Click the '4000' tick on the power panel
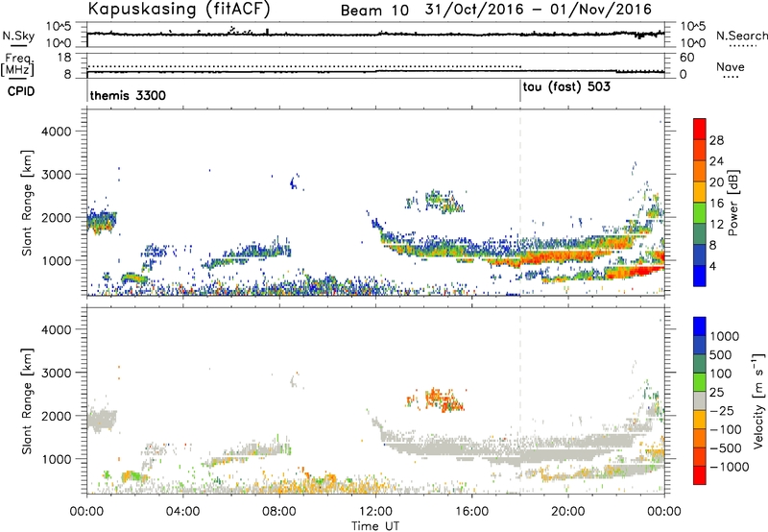The height and width of the screenshot is (532, 768). coord(57,132)
